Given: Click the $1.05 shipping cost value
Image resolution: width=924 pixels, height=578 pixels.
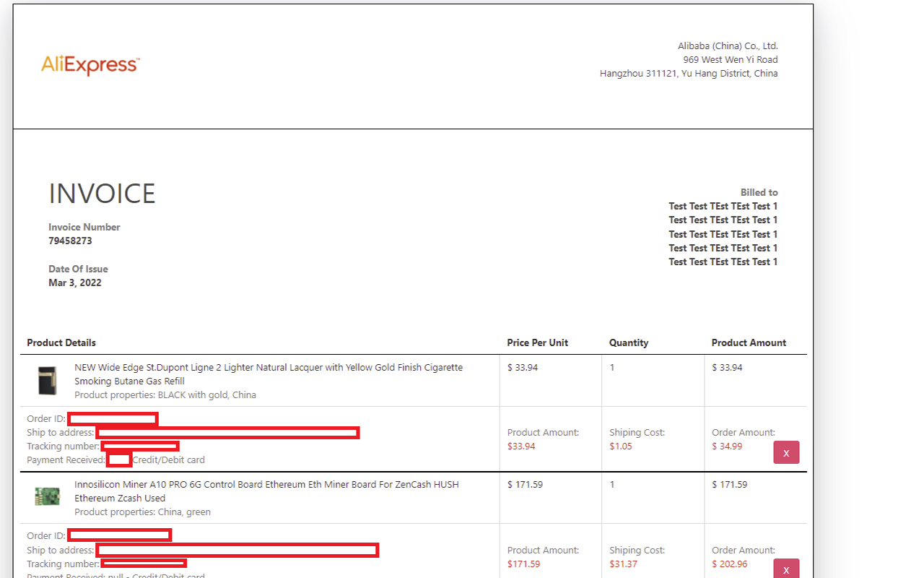Looking at the screenshot, I should tap(620, 446).
